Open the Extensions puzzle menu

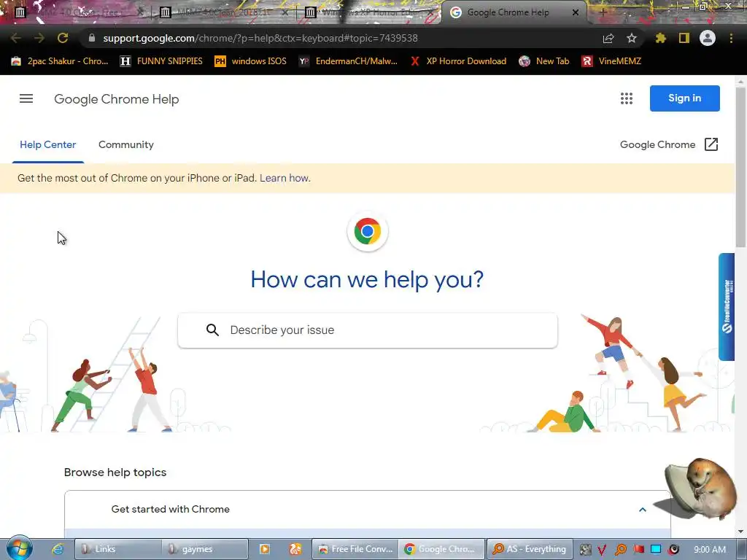660,38
